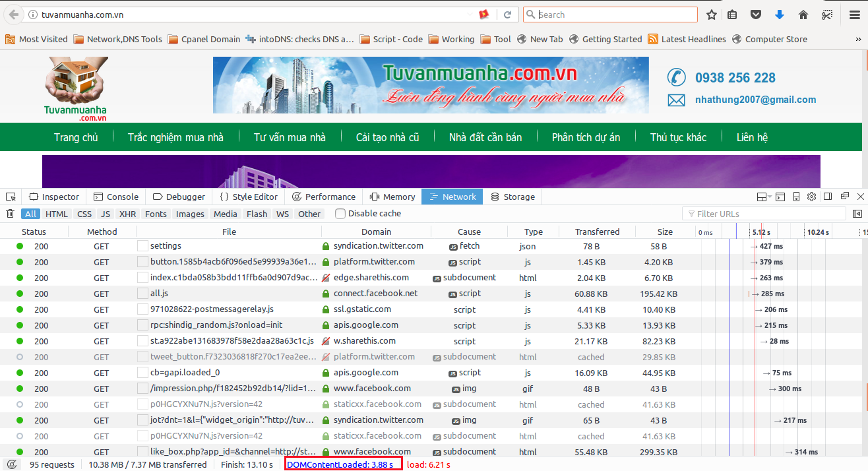
Task: Filter requests by Images
Action: [191, 214]
